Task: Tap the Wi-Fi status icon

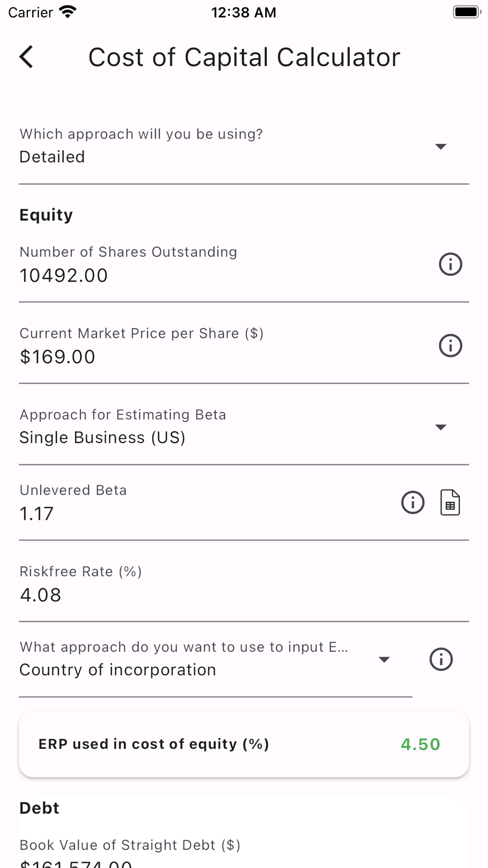Action: [68, 12]
